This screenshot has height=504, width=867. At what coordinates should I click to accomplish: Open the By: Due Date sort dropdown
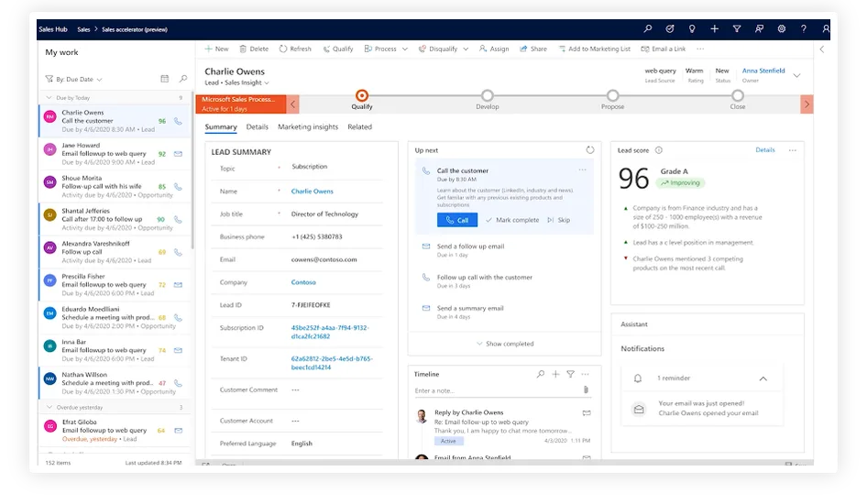click(x=74, y=79)
